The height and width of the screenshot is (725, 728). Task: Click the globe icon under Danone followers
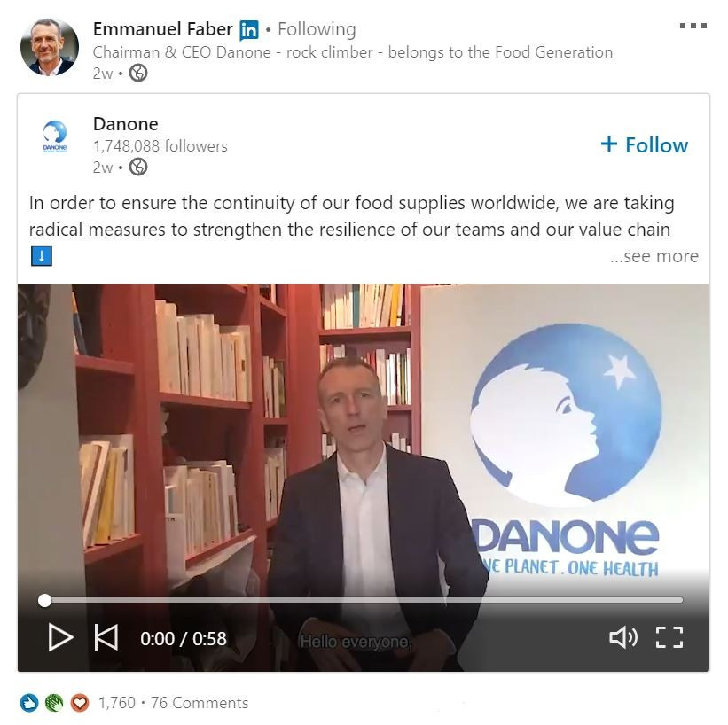click(x=138, y=167)
